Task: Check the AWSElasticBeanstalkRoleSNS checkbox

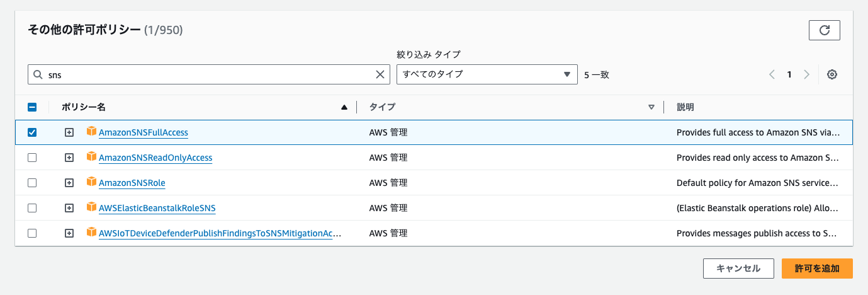Action: coord(32,208)
